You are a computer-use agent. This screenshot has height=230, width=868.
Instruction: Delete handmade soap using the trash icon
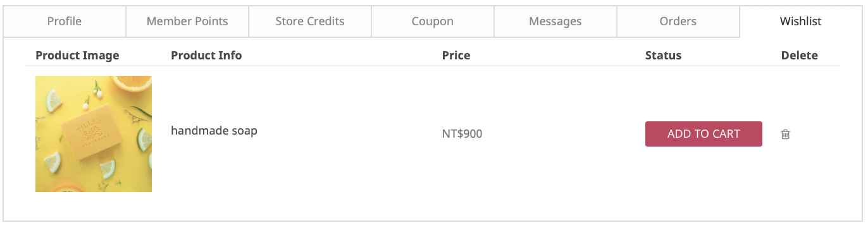785,134
